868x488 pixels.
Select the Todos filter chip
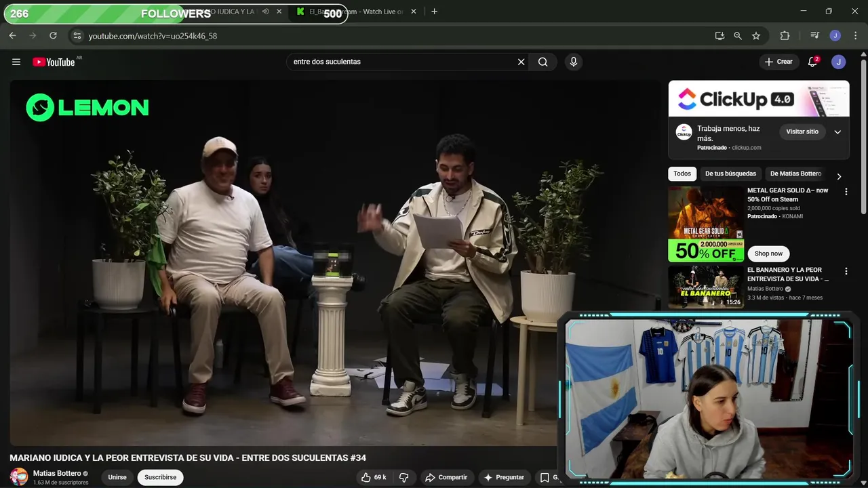coord(682,174)
